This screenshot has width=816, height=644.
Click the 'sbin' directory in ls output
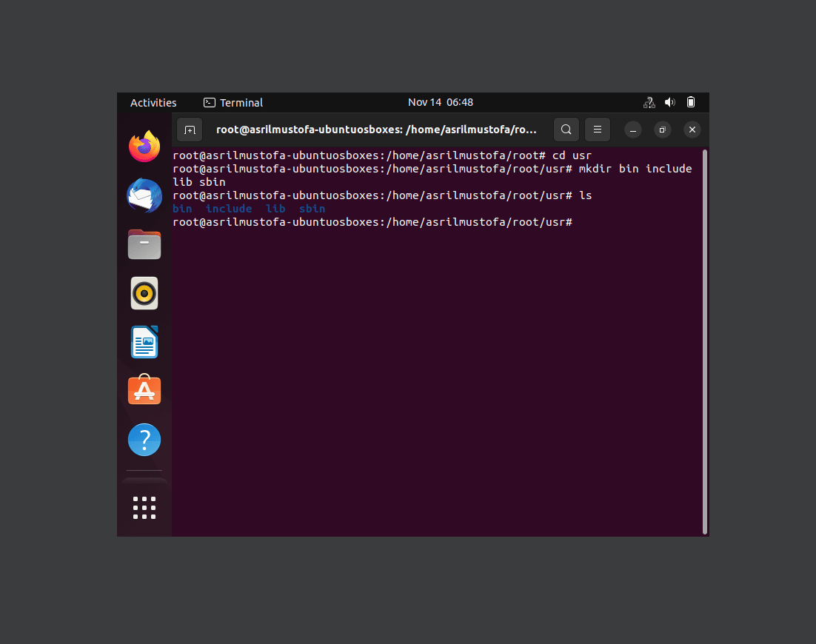click(312, 209)
